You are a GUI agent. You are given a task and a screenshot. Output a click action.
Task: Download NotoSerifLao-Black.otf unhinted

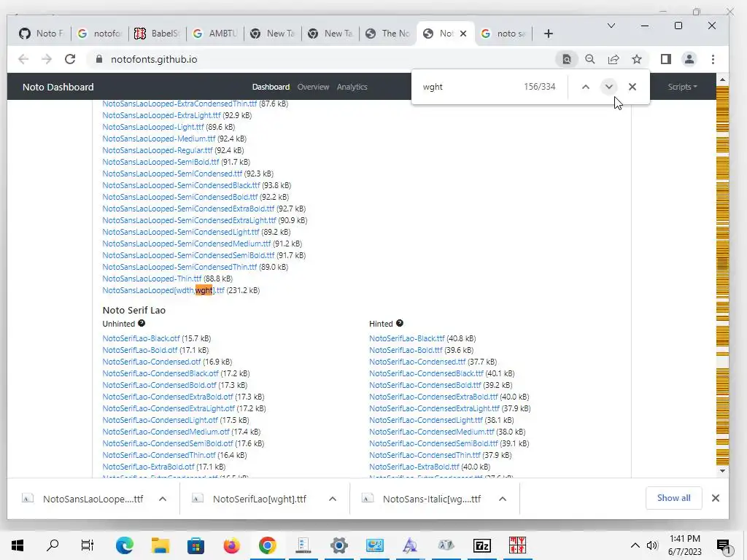coord(141,338)
